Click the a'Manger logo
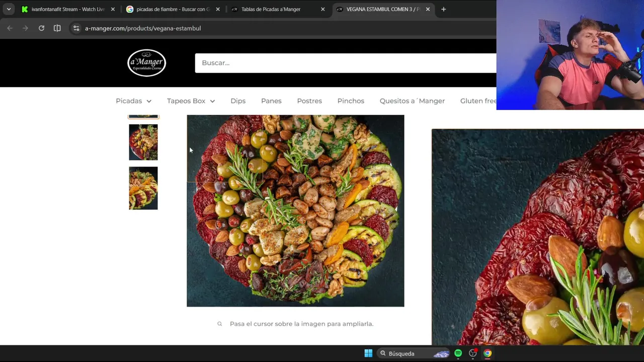 146,63
